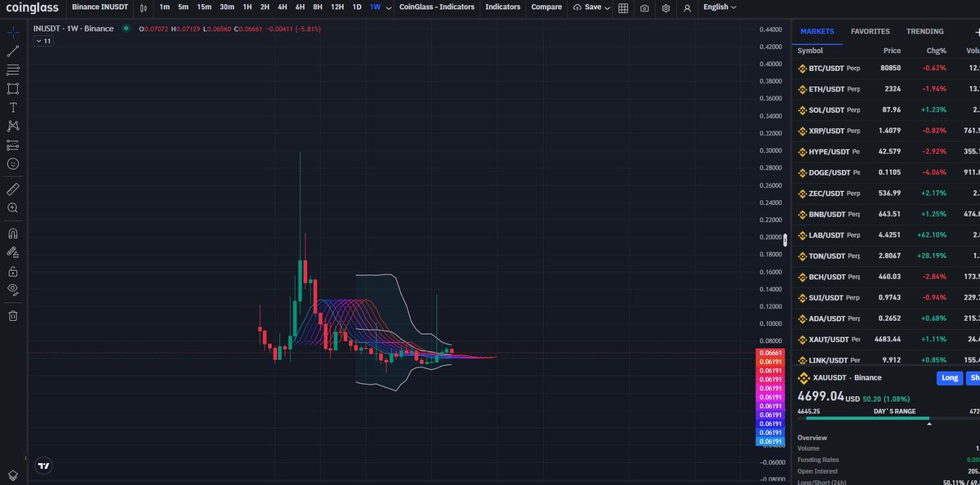Open the English language dropdown
980x485 pixels.
[719, 7]
